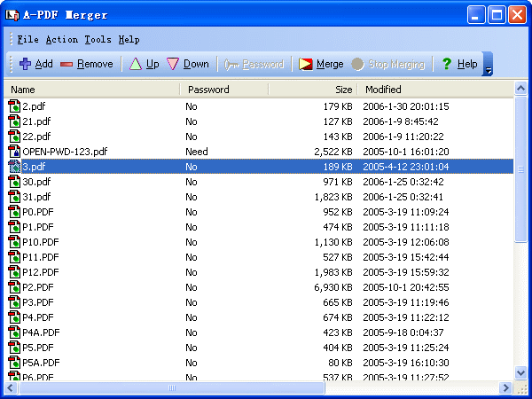This screenshot has height=399, width=532.
Task: Click the Down button label
Action: point(196,64)
